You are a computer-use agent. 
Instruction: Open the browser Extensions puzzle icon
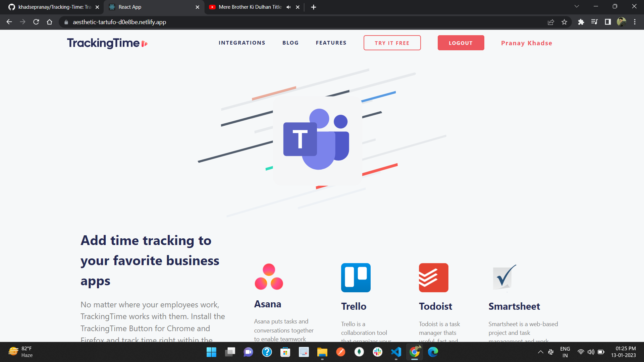pos(581,22)
